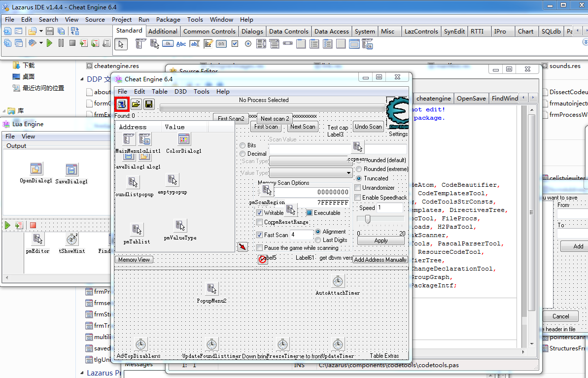Select the pmValueType popup component
Screen dimensions: 588x378
tap(180, 226)
